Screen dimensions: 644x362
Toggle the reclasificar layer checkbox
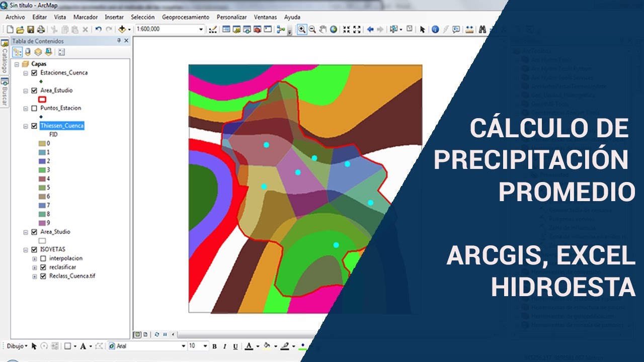point(43,267)
